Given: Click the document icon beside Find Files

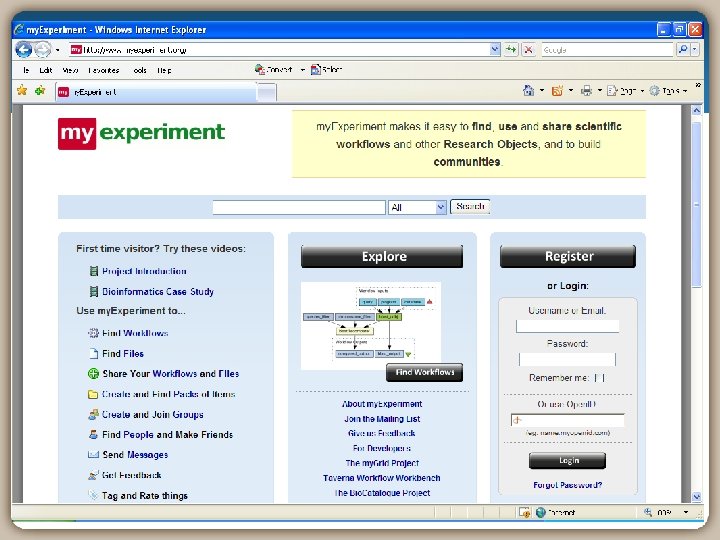Looking at the screenshot, I should pyautogui.click(x=94, y=353).
